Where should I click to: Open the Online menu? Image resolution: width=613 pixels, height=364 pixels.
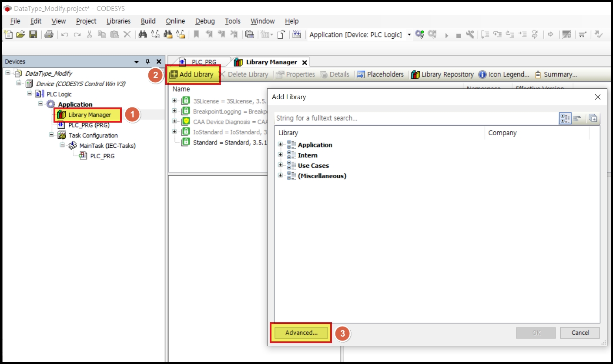(175, 21)
